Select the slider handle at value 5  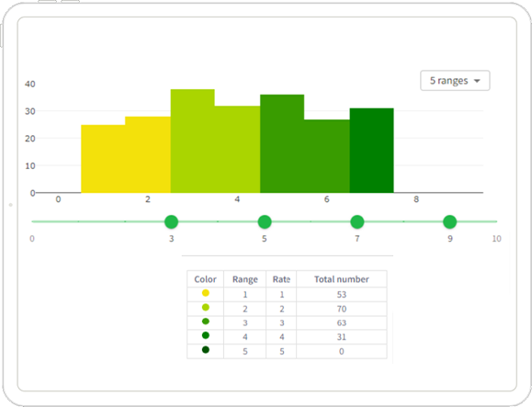(x=265, y=221)
